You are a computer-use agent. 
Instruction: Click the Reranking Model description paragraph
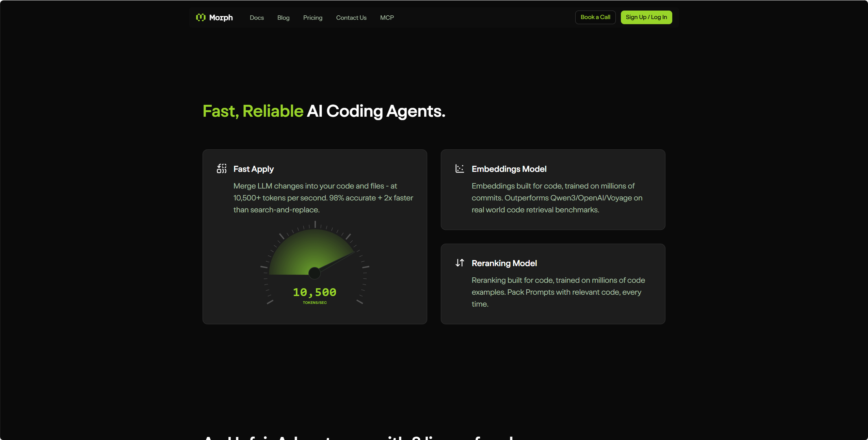558,292
